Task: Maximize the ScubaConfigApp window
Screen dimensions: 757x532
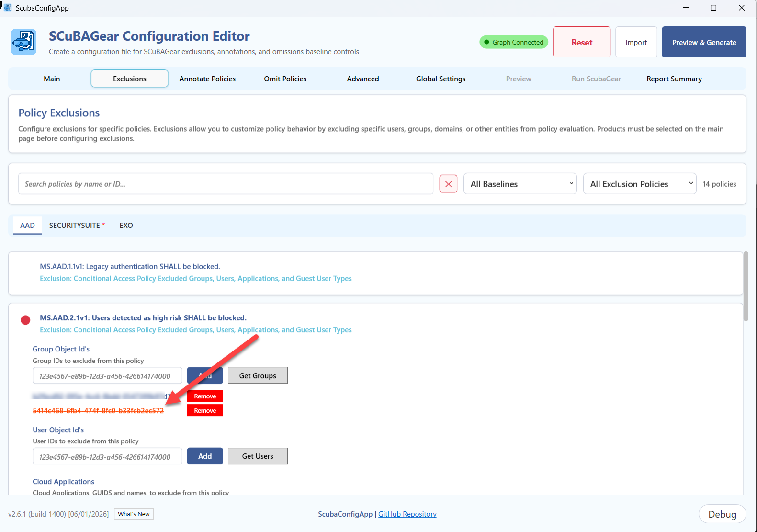Action: [x=713, y=8]
